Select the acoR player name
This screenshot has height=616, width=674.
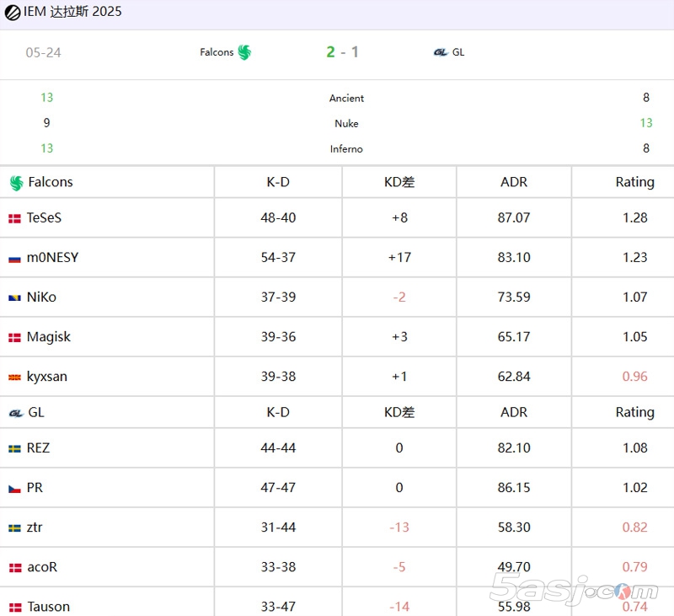click(42, 567)
